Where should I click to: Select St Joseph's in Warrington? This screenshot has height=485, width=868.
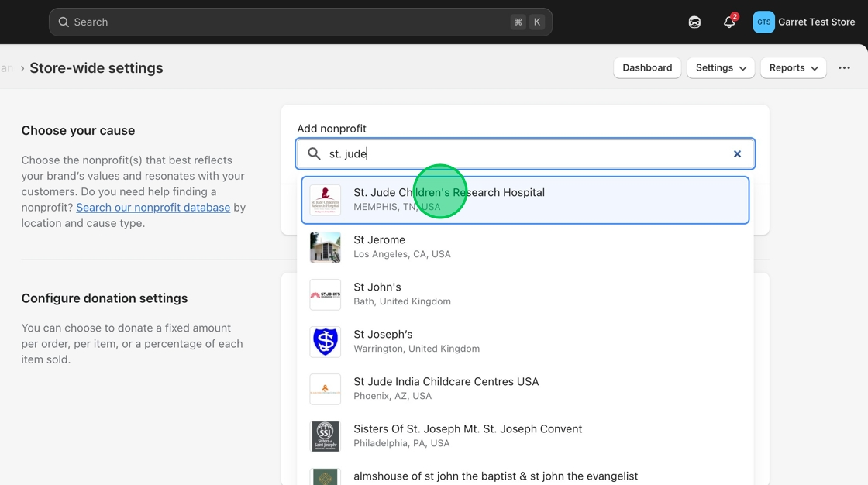(x=525, y=342)
